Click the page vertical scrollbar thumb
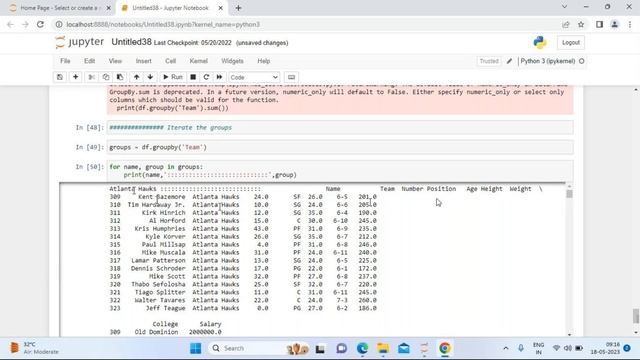Screen dimensions: 640x360 point(636,316)
